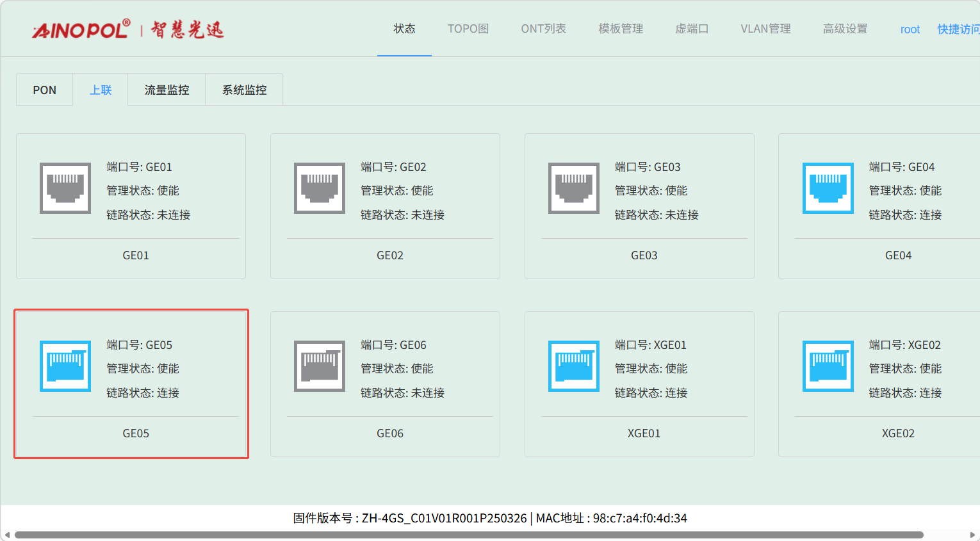Open the 系统监控 tab
980x541 pixels.
pos(244,90)
